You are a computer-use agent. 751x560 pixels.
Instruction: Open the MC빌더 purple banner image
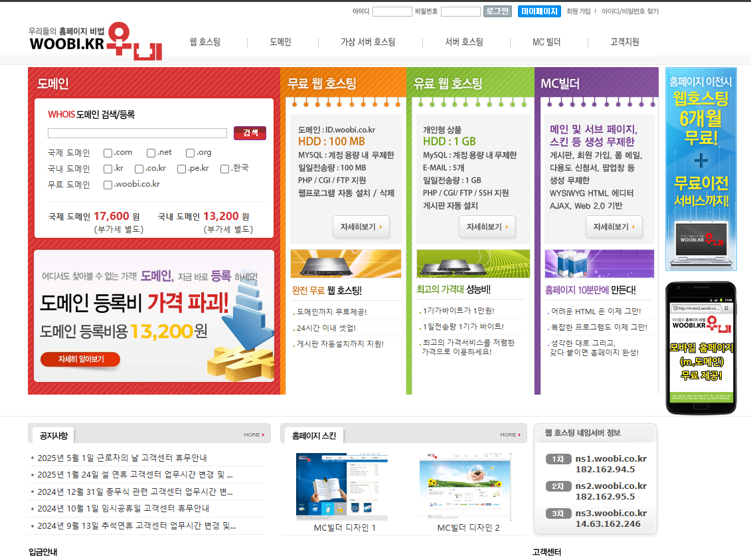click(x=599, y=264)
